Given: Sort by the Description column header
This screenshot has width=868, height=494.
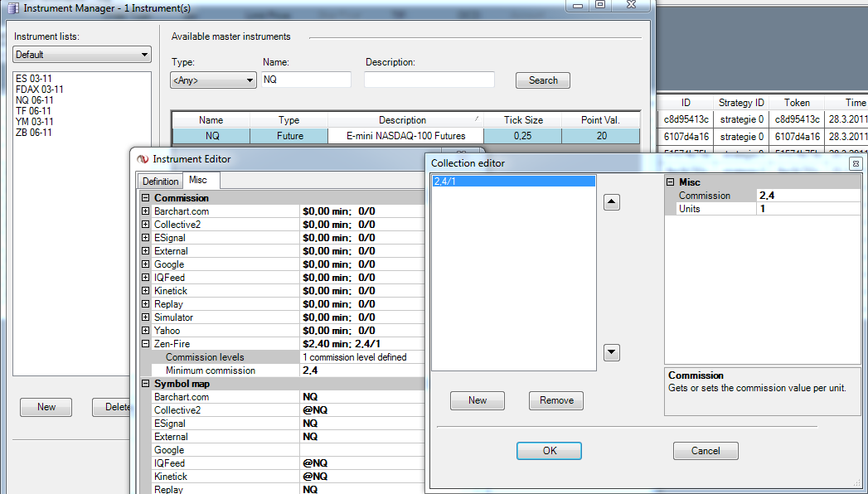Looking at the screenshot, I should coord(405,120).
